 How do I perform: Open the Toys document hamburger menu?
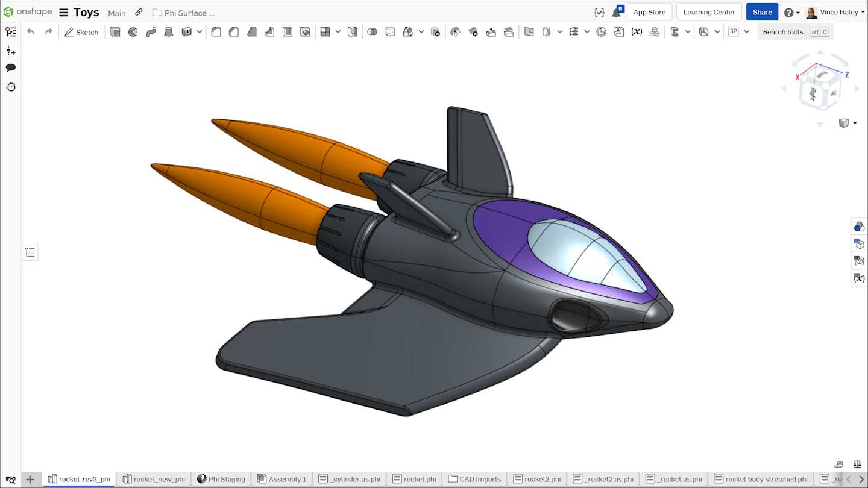point(63,11)
